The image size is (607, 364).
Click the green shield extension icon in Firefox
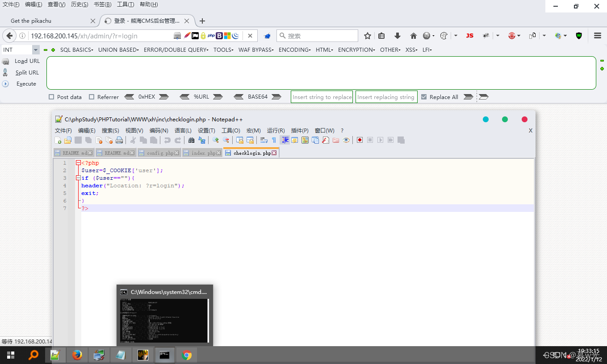click(x=579, y=36)
